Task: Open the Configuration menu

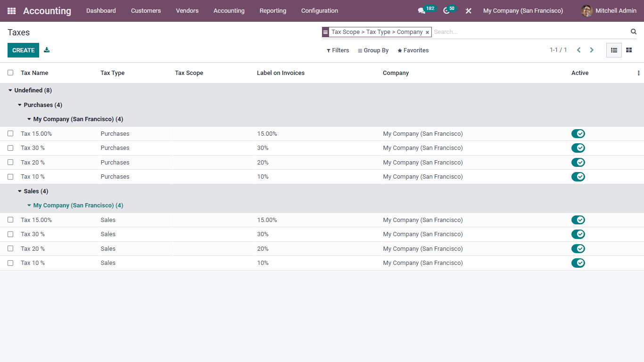Action: point(319,10)
